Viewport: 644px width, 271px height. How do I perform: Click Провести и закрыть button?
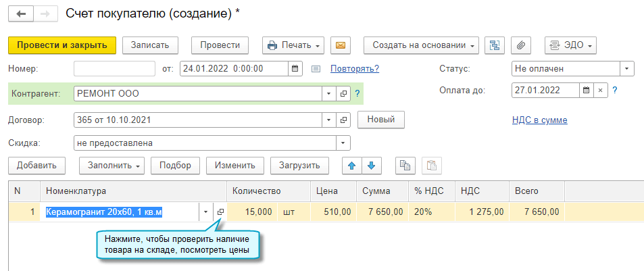[62, 45]
